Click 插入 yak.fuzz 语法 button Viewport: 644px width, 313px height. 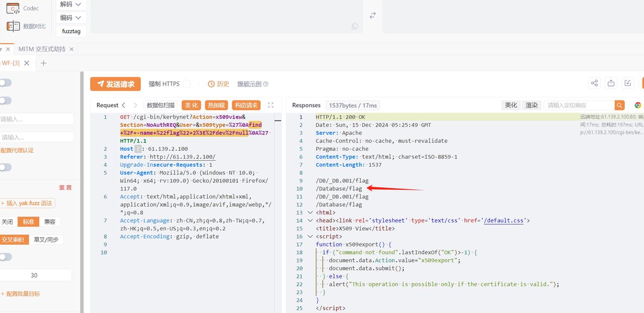(x=28, y=203)
